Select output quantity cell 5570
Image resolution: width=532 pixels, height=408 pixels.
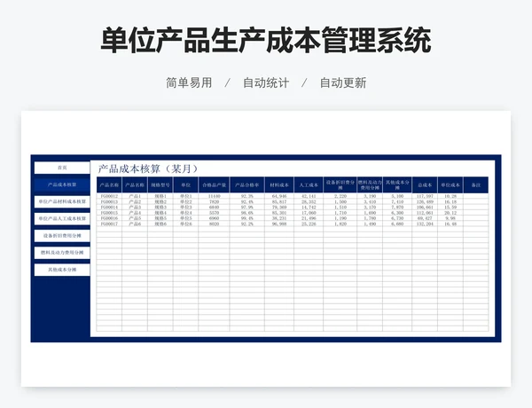(214, 213)
